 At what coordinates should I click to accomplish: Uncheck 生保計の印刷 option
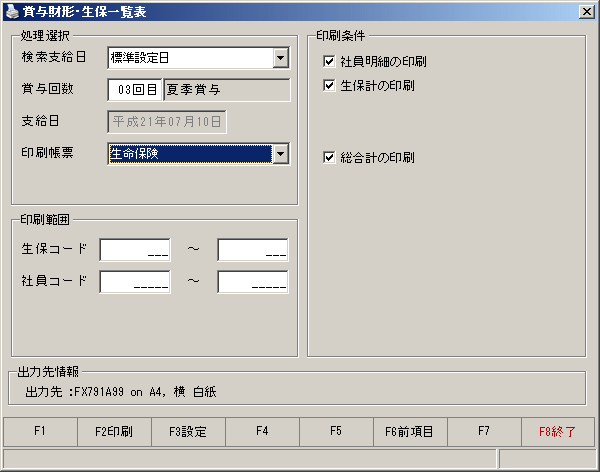tap(329, 85)
